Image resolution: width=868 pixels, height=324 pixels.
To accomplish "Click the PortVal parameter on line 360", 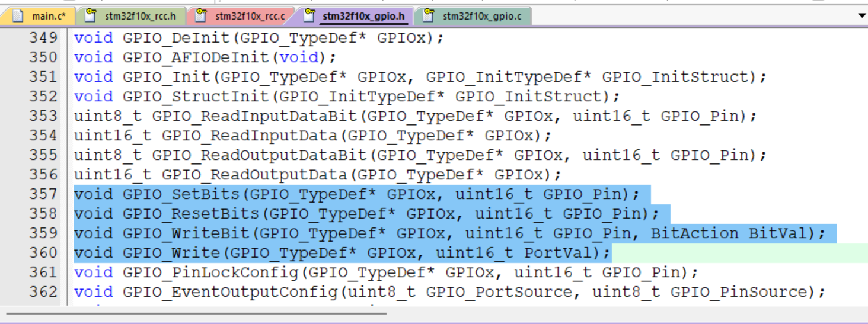I will (558, 253).
